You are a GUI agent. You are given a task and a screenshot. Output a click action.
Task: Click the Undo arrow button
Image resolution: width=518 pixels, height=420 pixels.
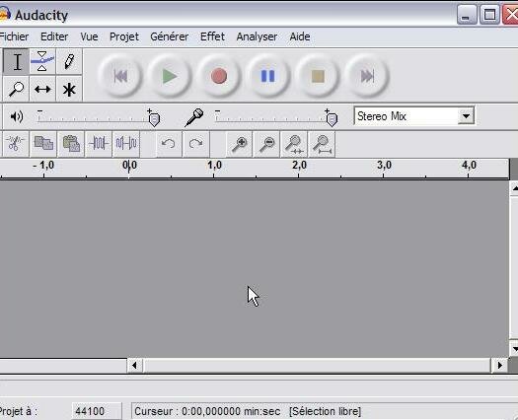point(169,144)
